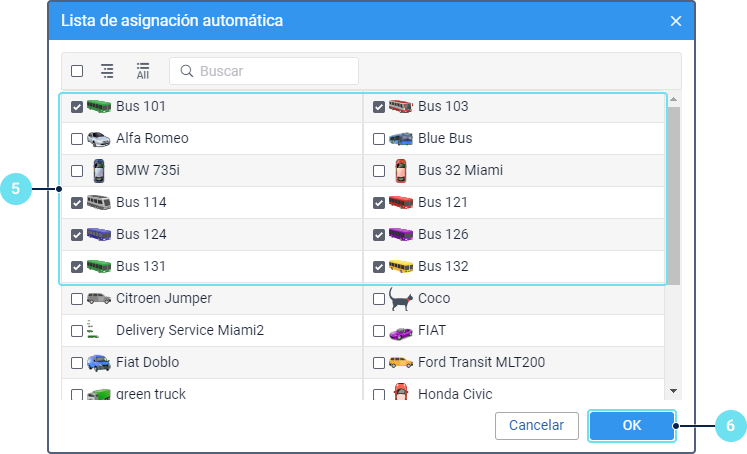The image size is (747, 454).
Task: Click the BMW 735i phone icon
Action: [x=99, y=170]
